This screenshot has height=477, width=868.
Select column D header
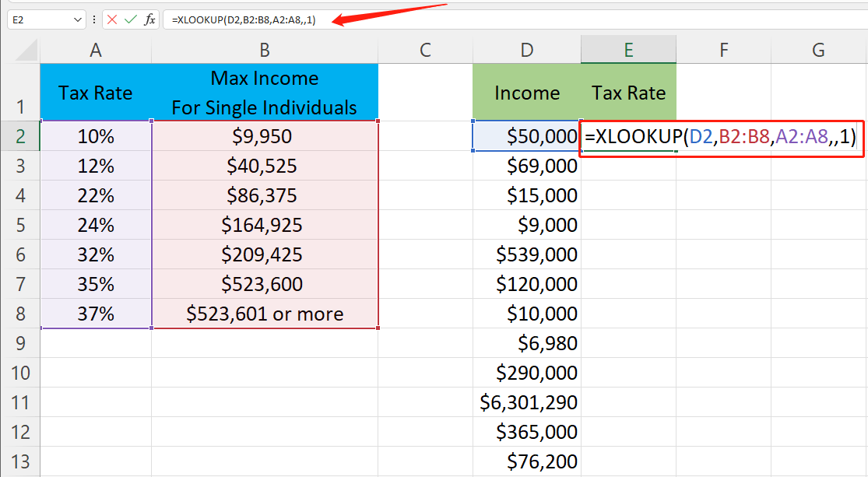click(527, 51)
